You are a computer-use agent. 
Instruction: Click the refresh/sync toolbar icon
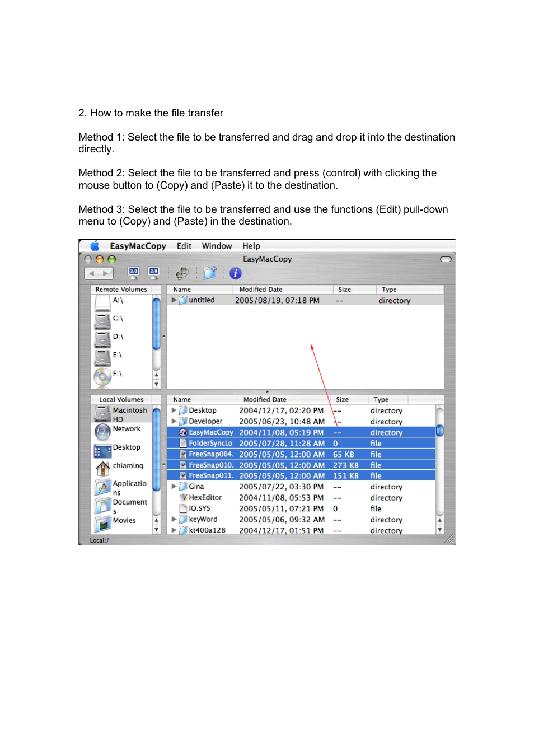182,273
